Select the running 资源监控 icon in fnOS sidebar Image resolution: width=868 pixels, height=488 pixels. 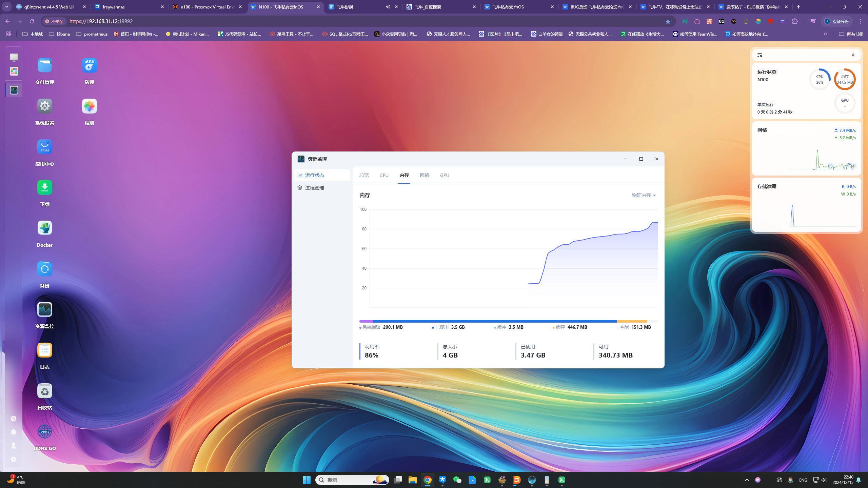click(x=14, y=90)
